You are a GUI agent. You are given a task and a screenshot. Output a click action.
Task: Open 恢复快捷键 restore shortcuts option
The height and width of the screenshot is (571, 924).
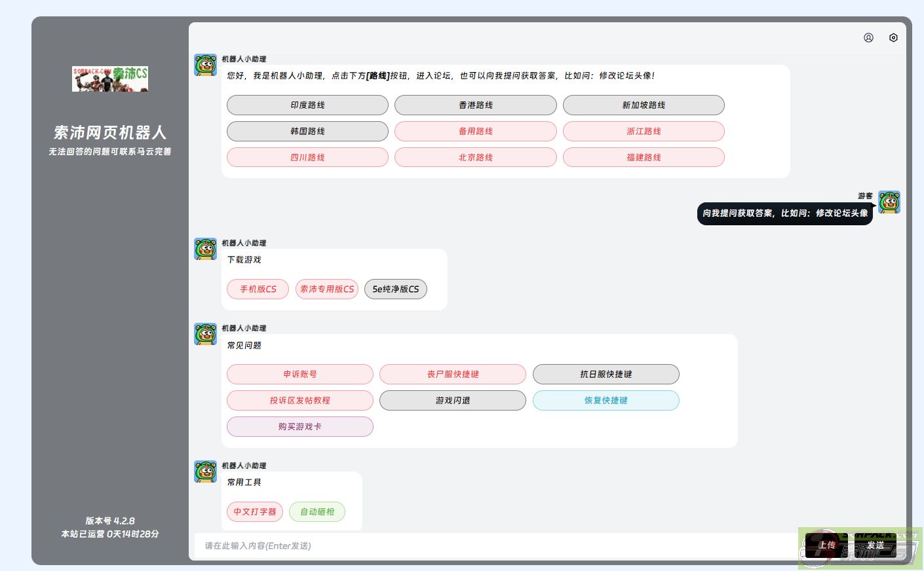click(x=606, y=401)
